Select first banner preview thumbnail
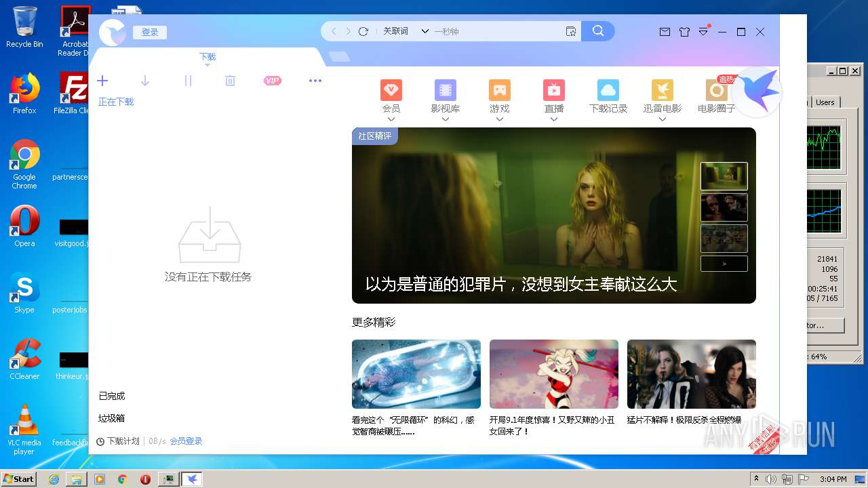Image resolution: width=868 pixels, height=488 pixels. tap(724, 176)
